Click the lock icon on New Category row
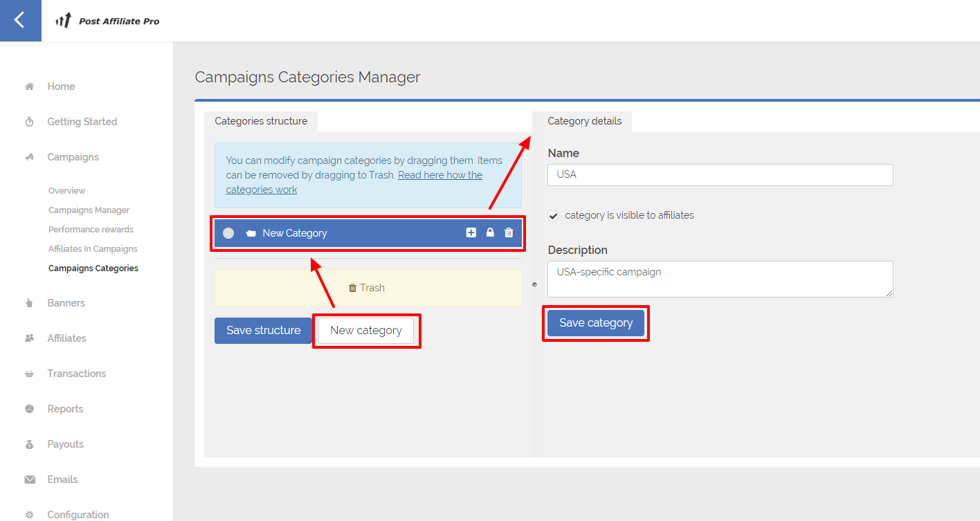This screenshot has width=980, height=521. pyautogui.click(x=490, y=233)
